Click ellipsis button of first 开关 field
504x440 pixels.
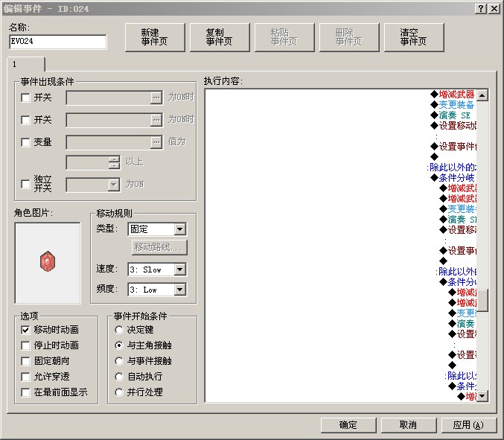(156, 98)
